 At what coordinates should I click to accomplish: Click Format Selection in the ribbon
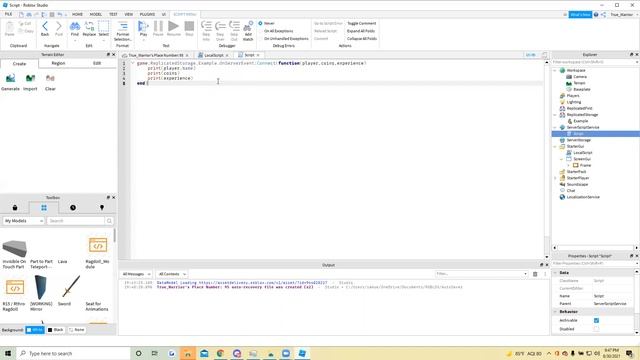coord(122,31)
